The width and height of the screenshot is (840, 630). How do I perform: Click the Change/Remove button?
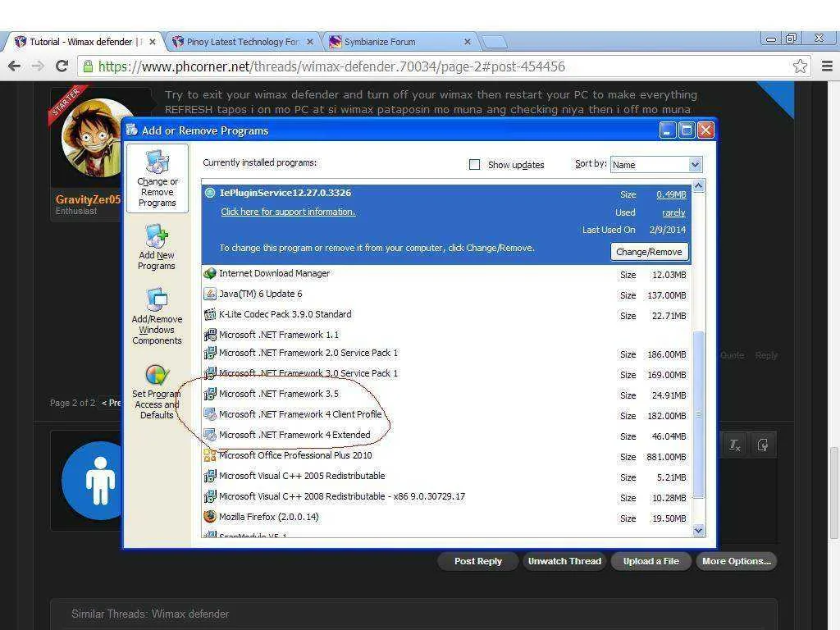(649, 252)
